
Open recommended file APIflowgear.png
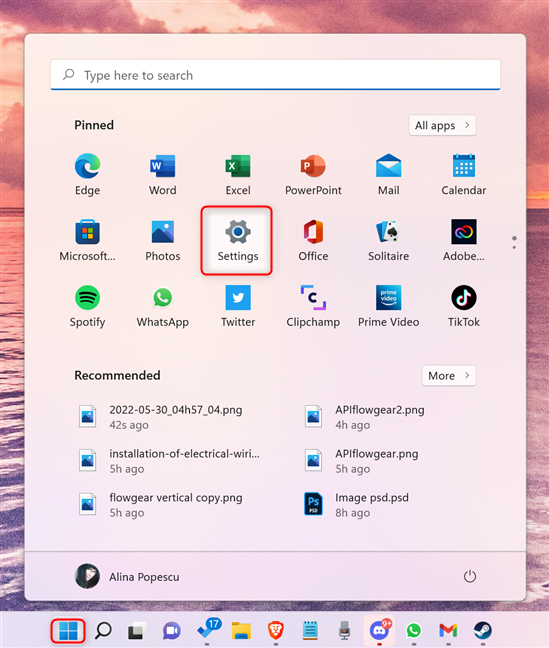point(362,461)
